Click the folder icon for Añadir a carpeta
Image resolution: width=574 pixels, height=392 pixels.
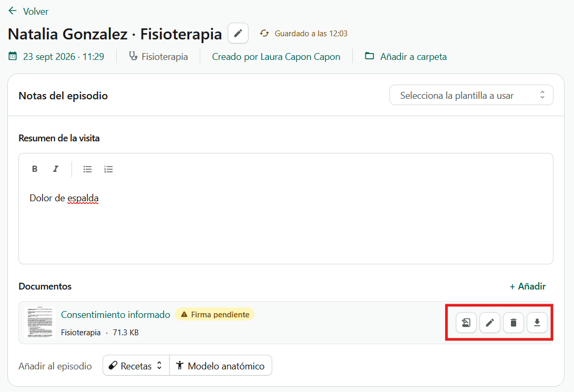click(370, 56)
